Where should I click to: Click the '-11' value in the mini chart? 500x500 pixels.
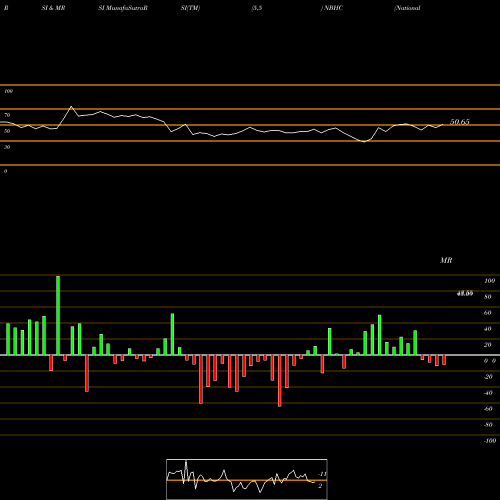322,474
